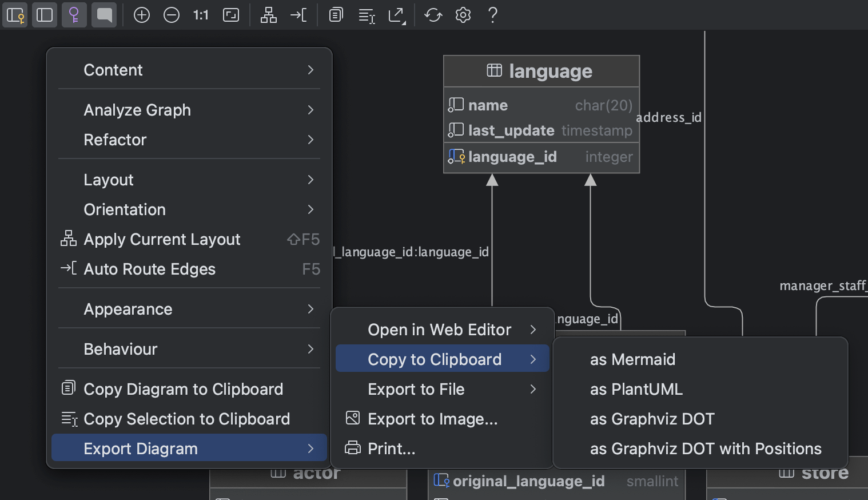Open the Behaviour submenu
Viewport: 868px width, 500px height.
tap(121, 349)
